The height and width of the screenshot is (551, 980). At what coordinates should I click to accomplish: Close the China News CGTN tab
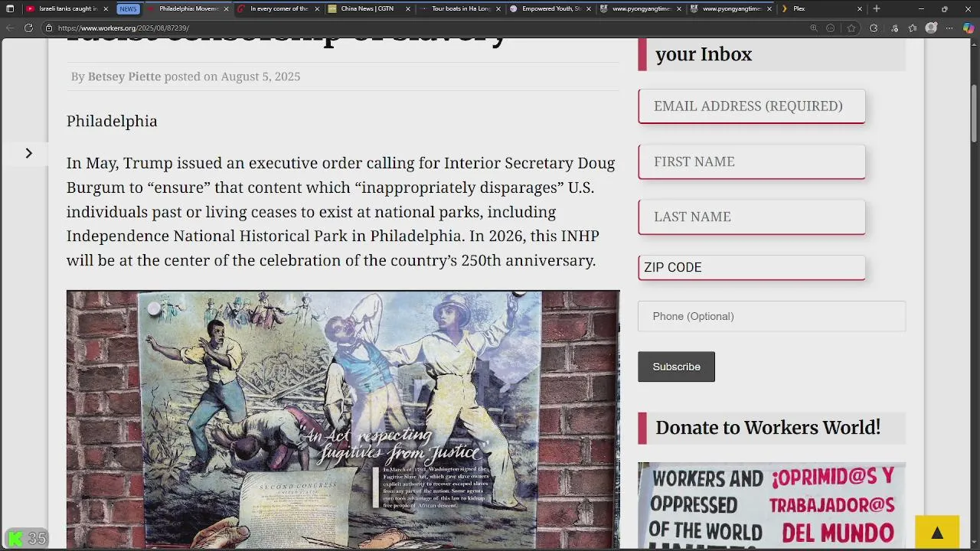407,8
